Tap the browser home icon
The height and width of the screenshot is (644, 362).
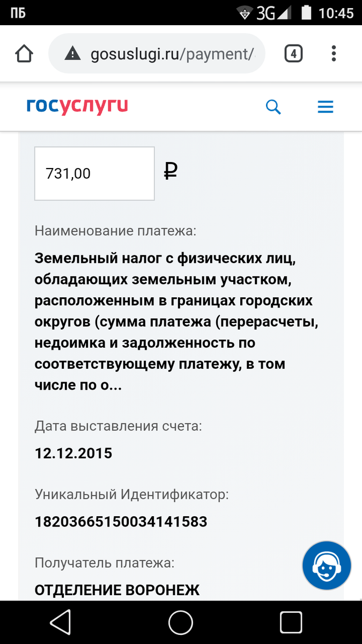point(24,54)
